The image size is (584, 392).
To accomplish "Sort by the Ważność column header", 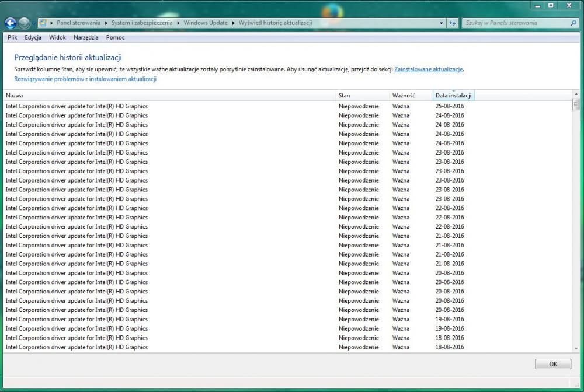I will pyautogui.click(x=411, y=96).
